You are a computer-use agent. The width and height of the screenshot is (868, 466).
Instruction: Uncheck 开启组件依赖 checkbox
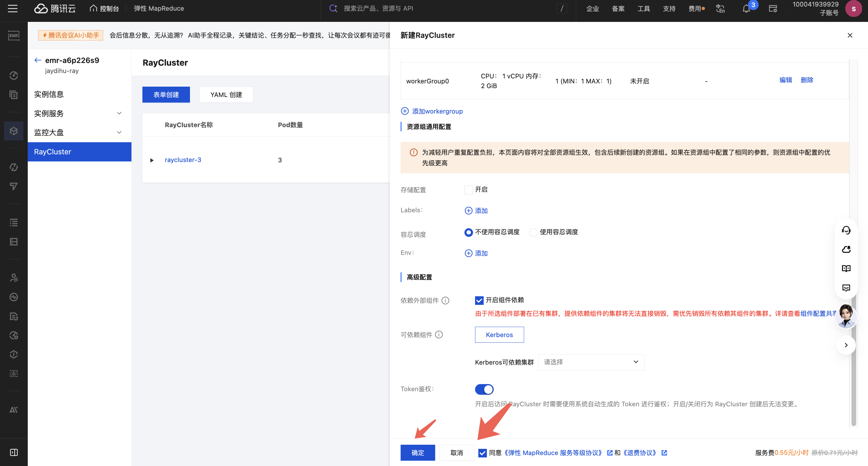coord(479,300)
